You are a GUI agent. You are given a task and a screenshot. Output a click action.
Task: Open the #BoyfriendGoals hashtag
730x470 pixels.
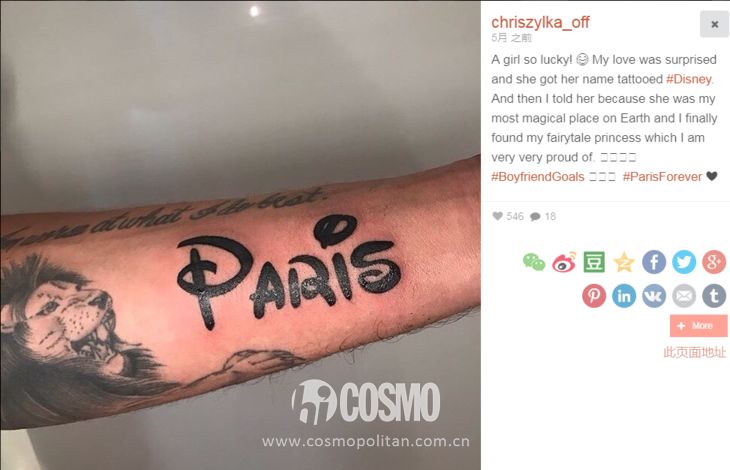(538, 177)
